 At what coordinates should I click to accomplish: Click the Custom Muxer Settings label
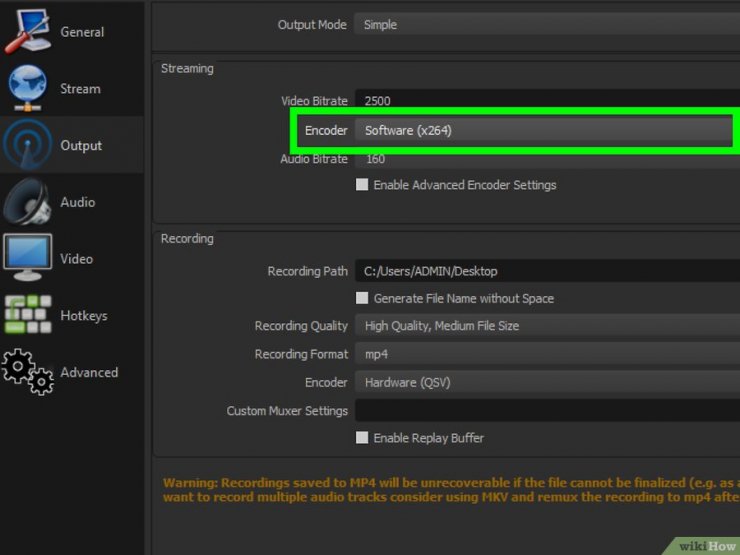click(287, 411)
